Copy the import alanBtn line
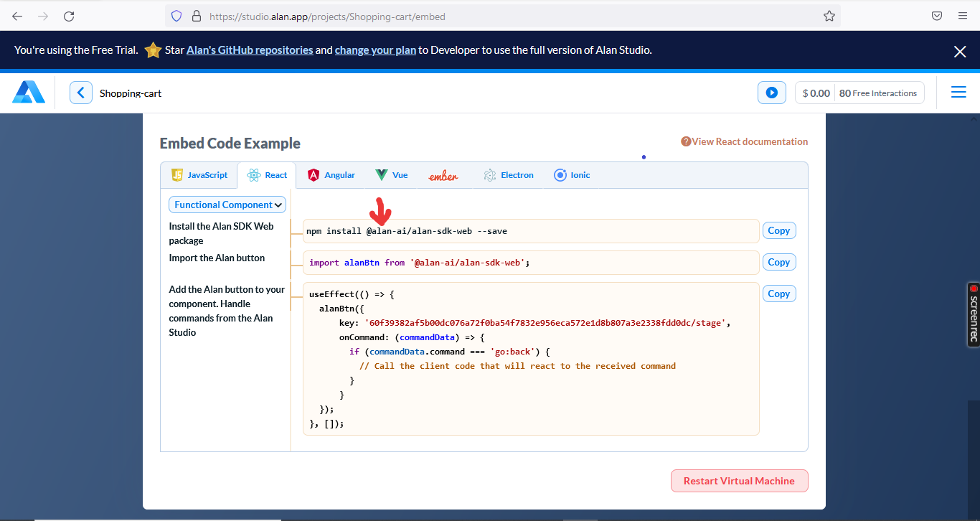This screenshot has height=521, width=980. pyautogui.click(x=778, y=262)
